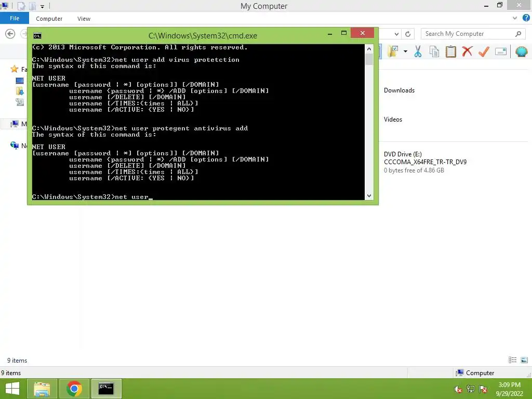This screenshot has width=532, height=399.
Task: Click the Back navigation arrow
Action: point(10,34)
